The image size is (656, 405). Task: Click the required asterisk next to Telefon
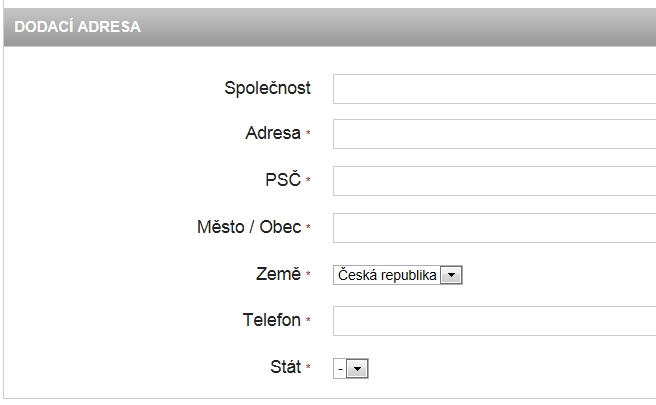308,322
